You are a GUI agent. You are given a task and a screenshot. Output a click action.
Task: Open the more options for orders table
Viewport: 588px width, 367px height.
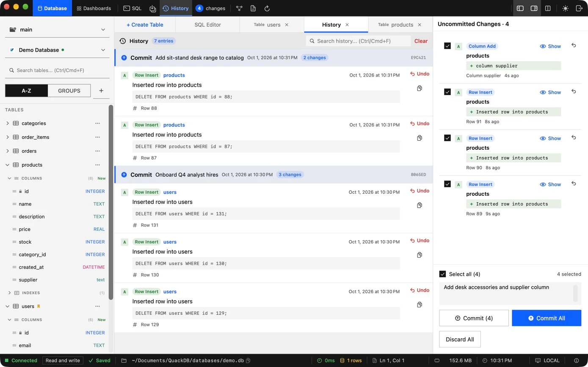click(98, 151)
